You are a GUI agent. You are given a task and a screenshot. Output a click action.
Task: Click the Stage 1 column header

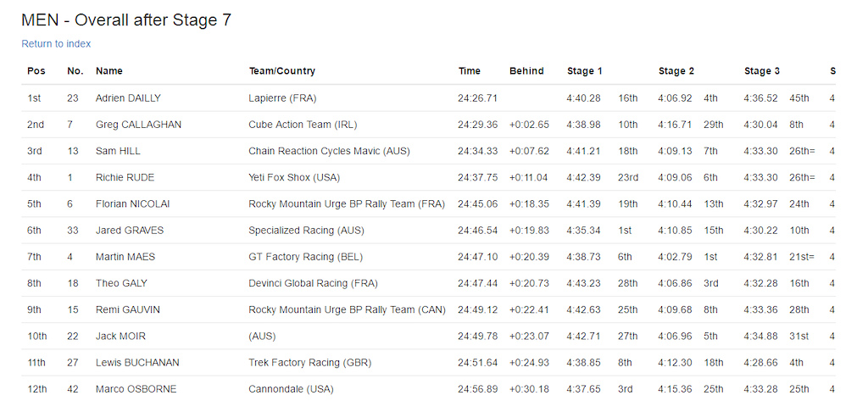click(x=585, y=71)
